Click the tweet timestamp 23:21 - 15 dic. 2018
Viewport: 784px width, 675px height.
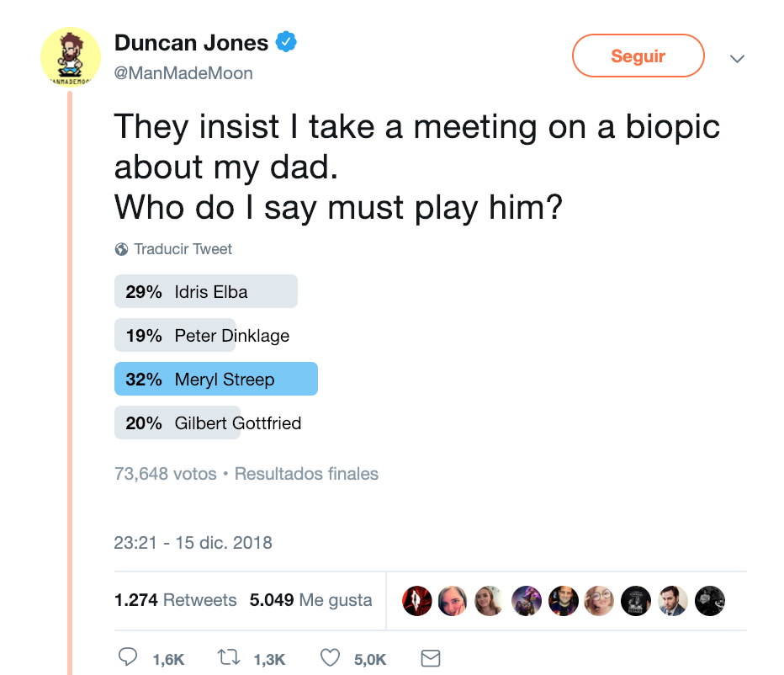[x=193, y=542]
